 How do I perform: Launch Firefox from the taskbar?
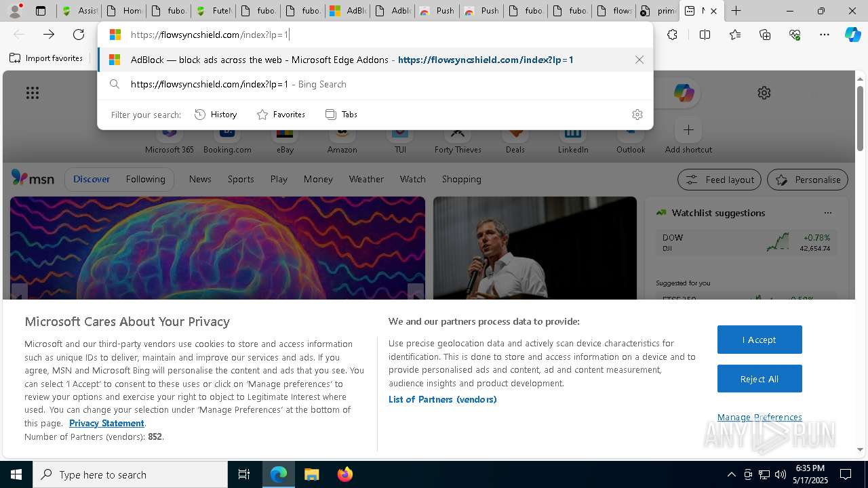345,474
